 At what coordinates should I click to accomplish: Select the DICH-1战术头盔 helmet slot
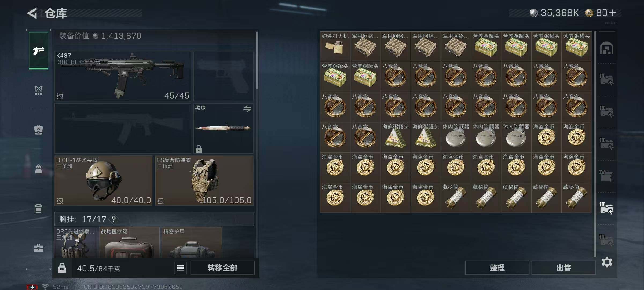pyautogui.click(x=104, y=181)
